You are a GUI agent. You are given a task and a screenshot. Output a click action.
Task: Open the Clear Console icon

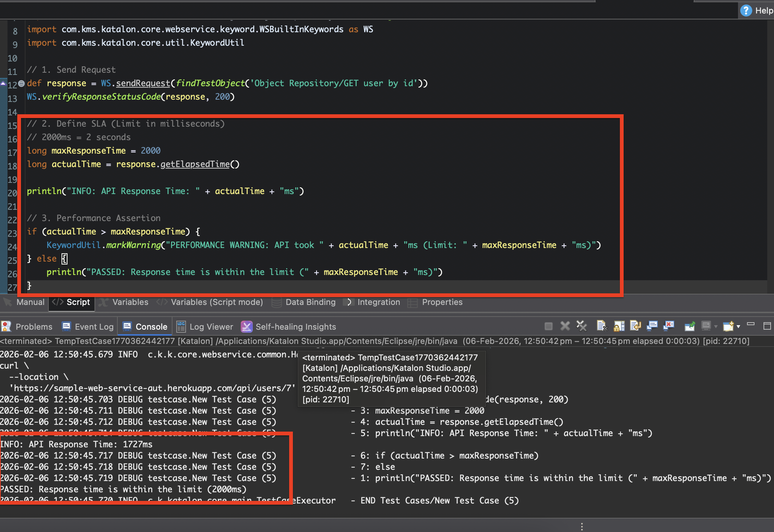point(602,326)
